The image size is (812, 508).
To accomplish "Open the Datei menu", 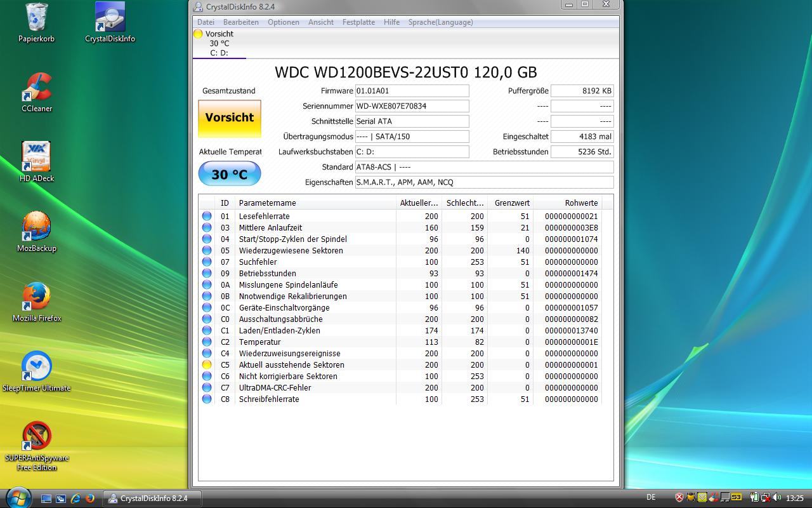I will [206, 22].
